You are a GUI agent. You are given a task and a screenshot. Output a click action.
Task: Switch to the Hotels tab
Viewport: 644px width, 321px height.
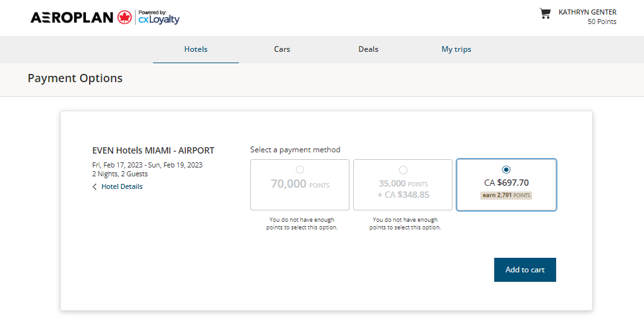click(x=196, y=49)
